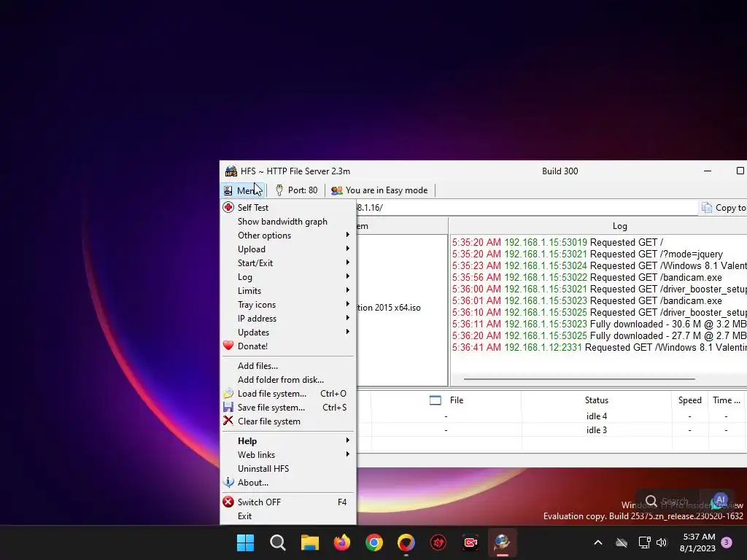Click the server URL address field

click(527, 208)
